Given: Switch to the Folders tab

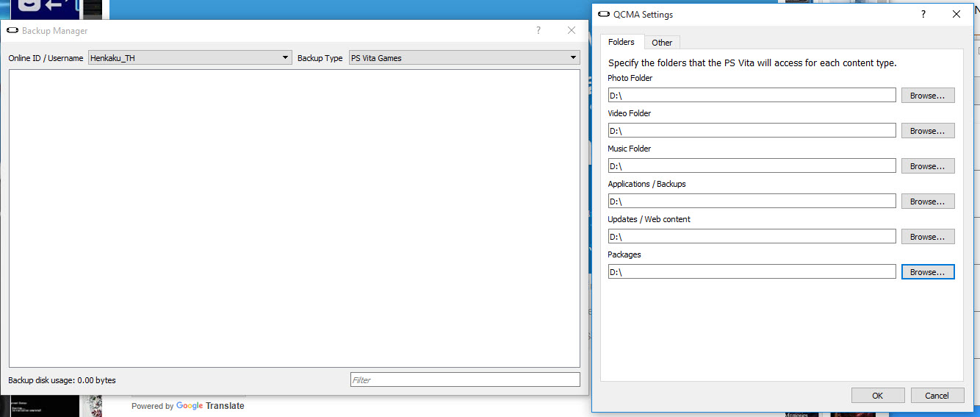Looking at the screenshot, I should [x=621, y=42].
